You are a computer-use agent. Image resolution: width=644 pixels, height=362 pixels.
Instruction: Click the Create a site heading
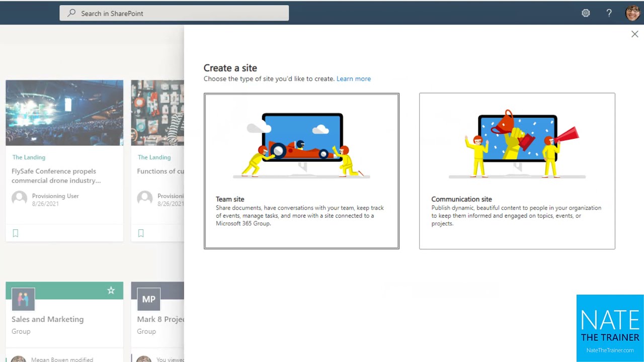(230, 68)
